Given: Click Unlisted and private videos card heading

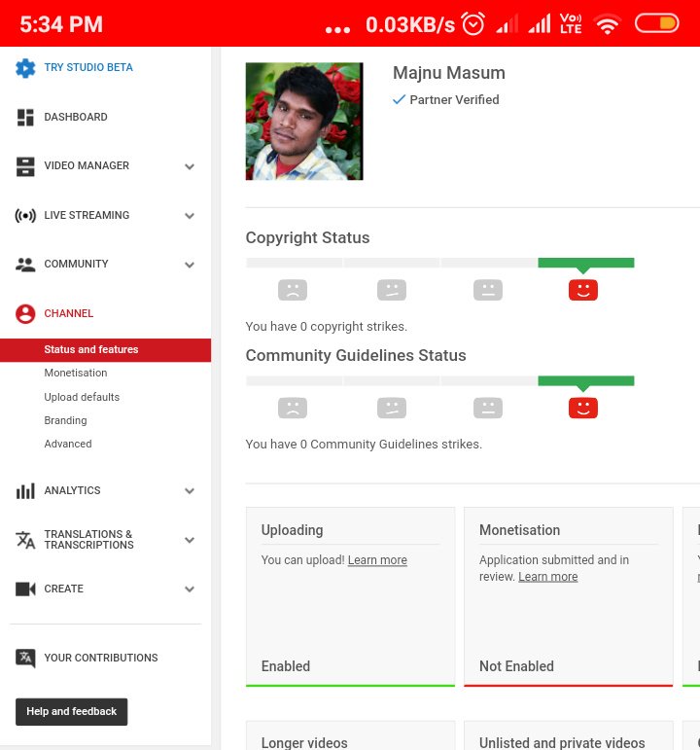Looking at the screenshot, I should pos(562,742).
